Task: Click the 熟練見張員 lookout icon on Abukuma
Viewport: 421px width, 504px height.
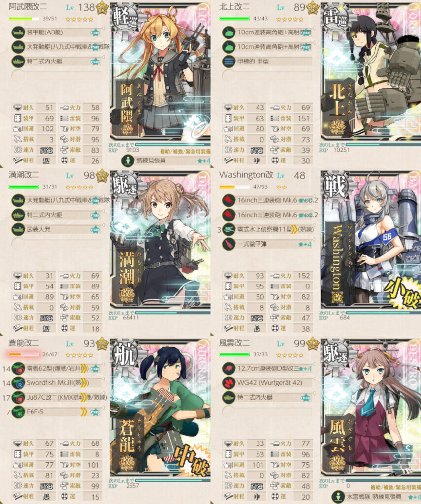Action: (128, 160)
